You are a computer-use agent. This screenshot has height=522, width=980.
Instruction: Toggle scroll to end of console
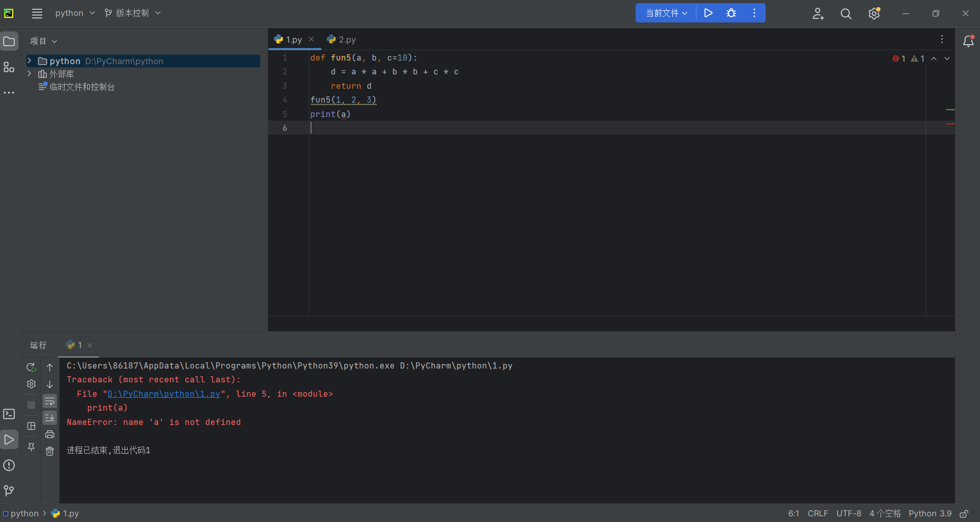(x=50, y=418)
